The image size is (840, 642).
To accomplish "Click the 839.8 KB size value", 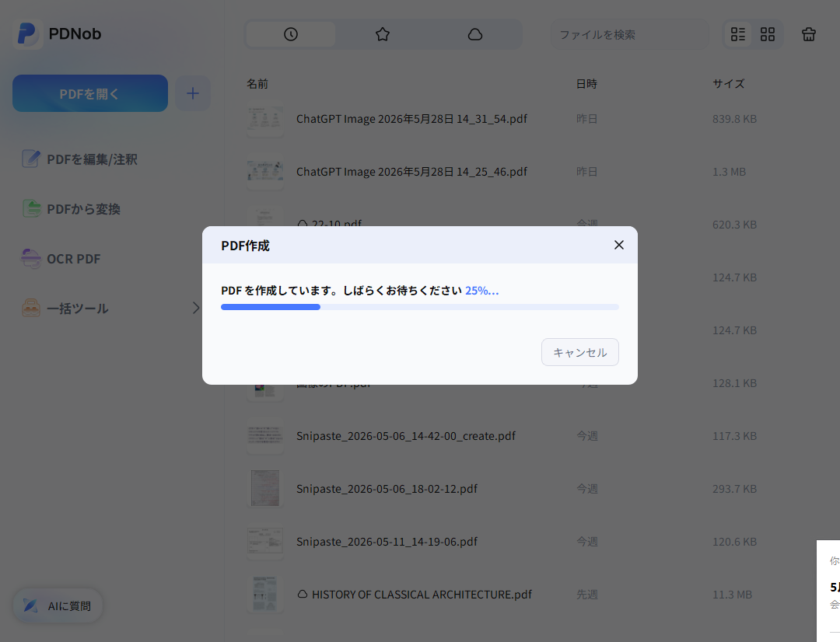I will point(734,119).
